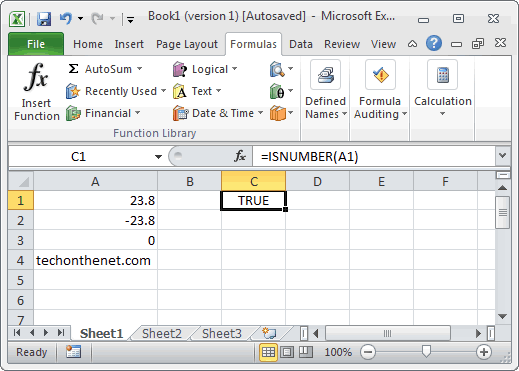This screenshot has width=519, height=371.
Task: Select cell with techonthenet.com
Action: coord(95,260)
